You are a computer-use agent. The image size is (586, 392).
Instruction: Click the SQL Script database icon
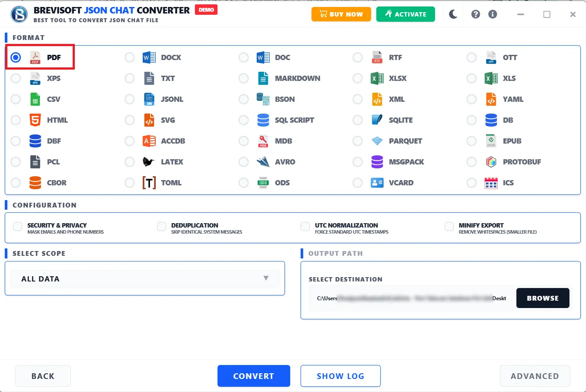point(263,120)
